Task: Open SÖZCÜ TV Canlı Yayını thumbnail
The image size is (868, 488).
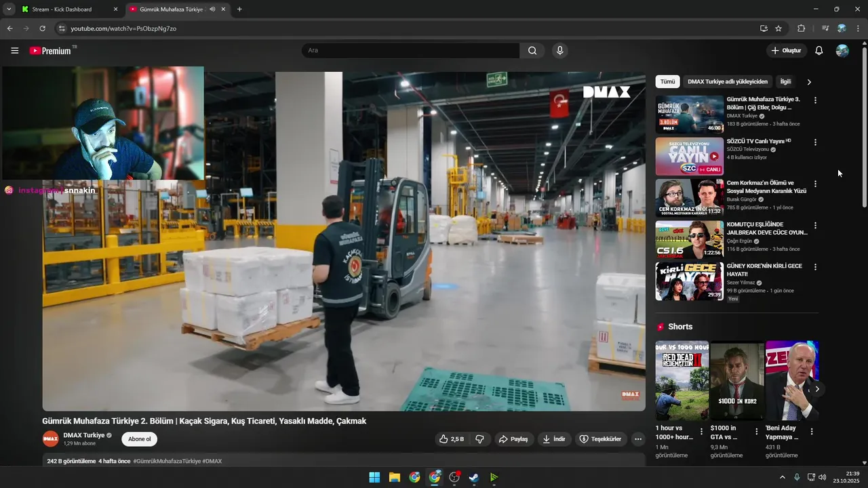Action: click(x=689, y=156)
